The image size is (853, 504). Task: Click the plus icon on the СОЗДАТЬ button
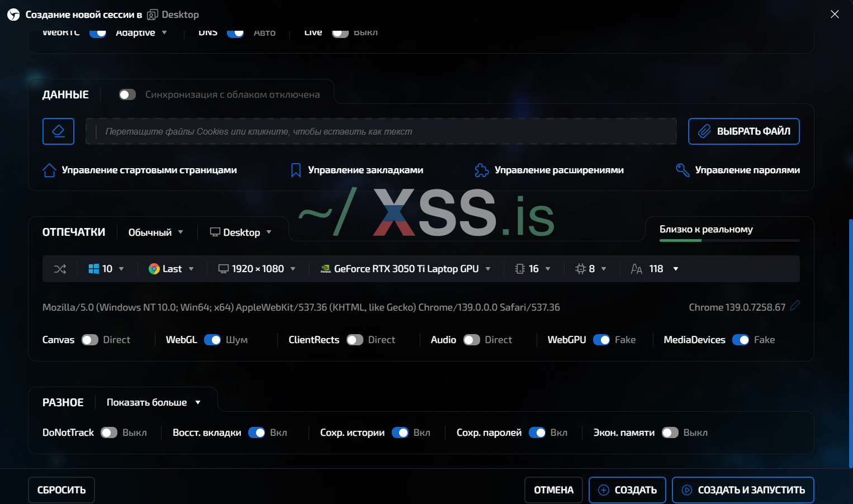[x=604, y=490]
